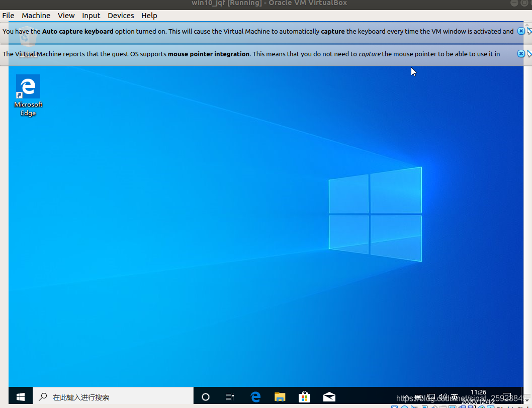
Task: Click don't-show-again icon for keyboard capture message
Action: tap(529, 31)
